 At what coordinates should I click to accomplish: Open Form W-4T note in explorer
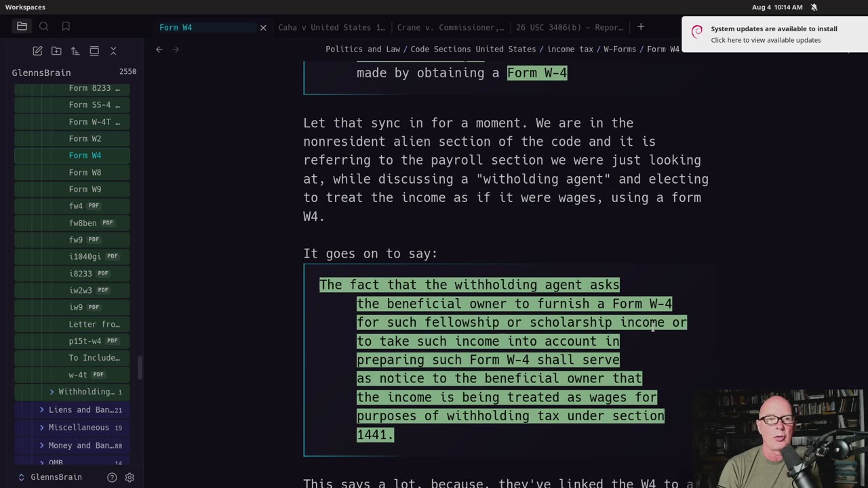72,122
